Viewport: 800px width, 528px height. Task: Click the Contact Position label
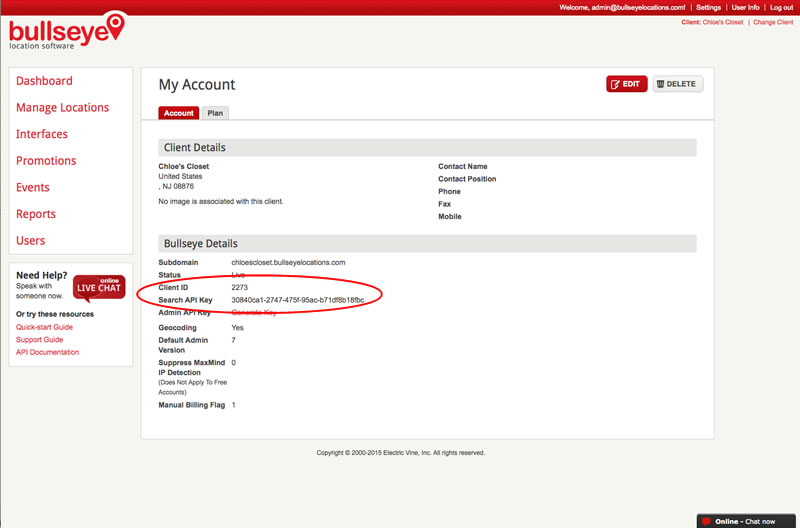click(x=467, y=179)
